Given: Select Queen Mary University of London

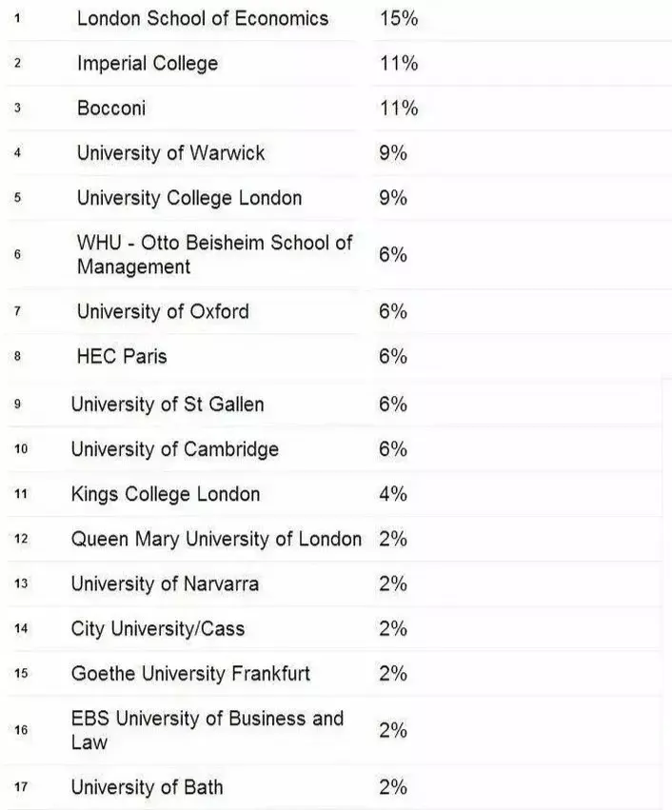Looking at the screenshot, I should (x=216, y=539).
